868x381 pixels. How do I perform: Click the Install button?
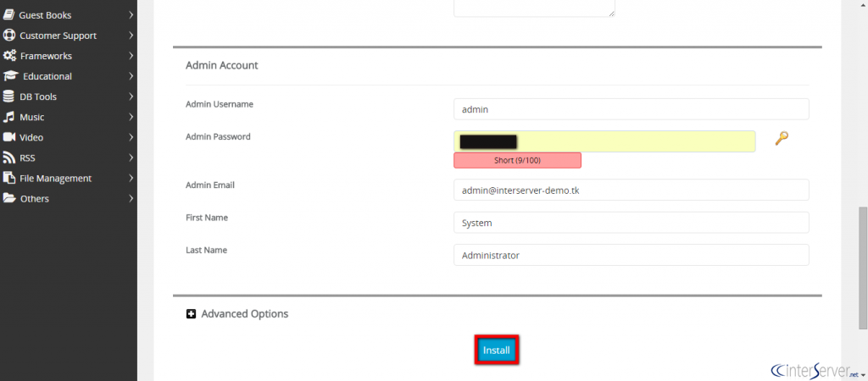(497, 350)
